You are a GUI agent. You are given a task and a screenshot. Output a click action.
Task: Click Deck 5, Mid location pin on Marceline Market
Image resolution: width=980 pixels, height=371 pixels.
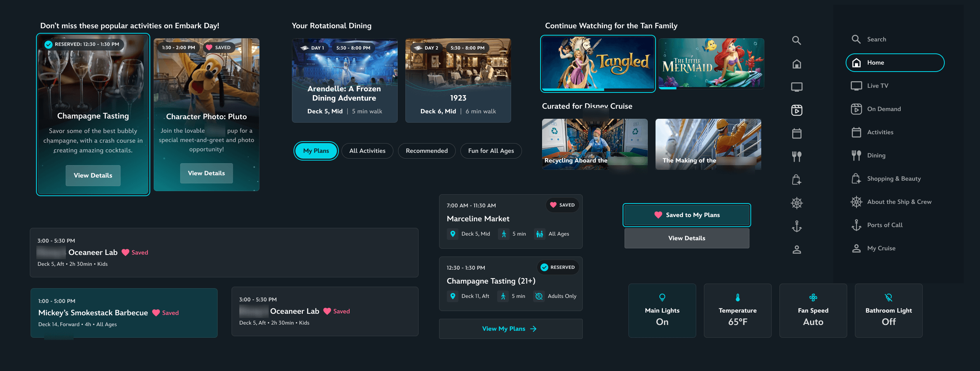(x=453, y=234)
